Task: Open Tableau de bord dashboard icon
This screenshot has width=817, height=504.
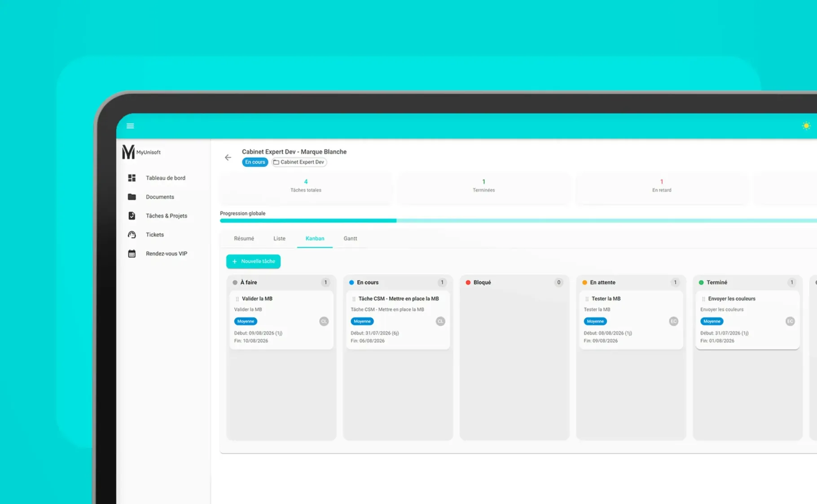Action: coord(132,178)
